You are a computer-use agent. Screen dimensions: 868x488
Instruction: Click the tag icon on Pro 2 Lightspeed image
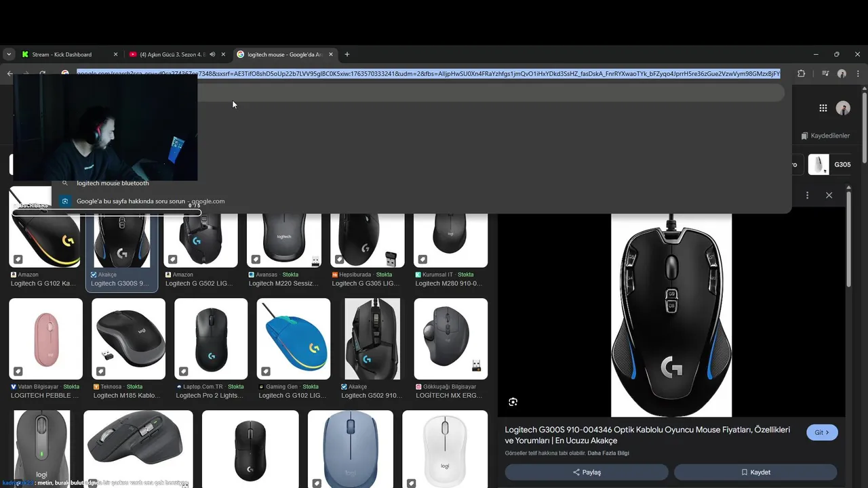pyautogui.click(x=183, y=371)
